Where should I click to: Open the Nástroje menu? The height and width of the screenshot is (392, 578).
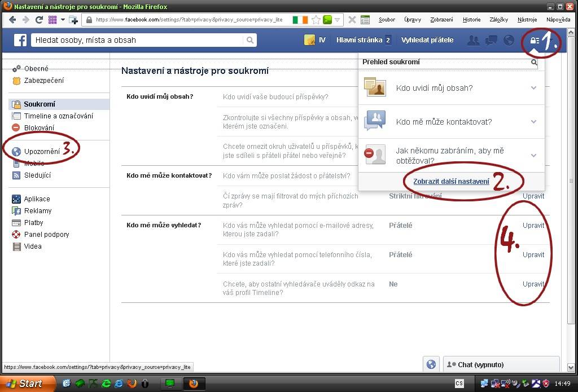pyautogui.click(x=527, y=20)
